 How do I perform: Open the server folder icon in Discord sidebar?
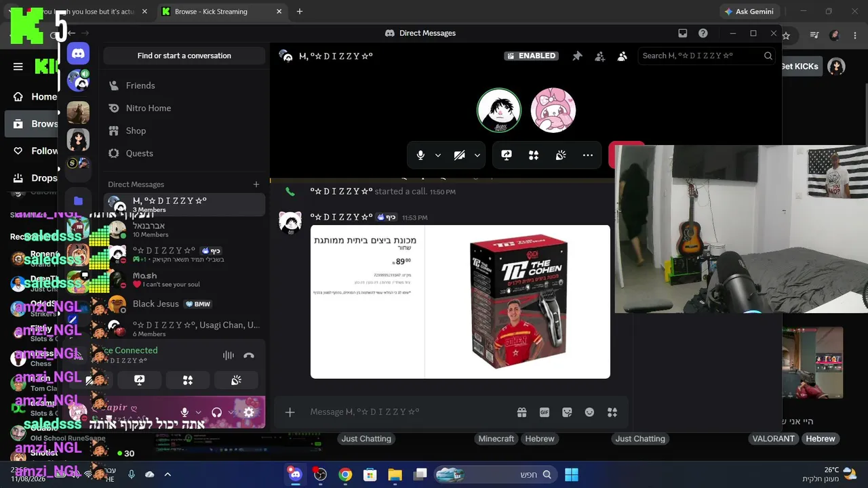coord(78,201)
